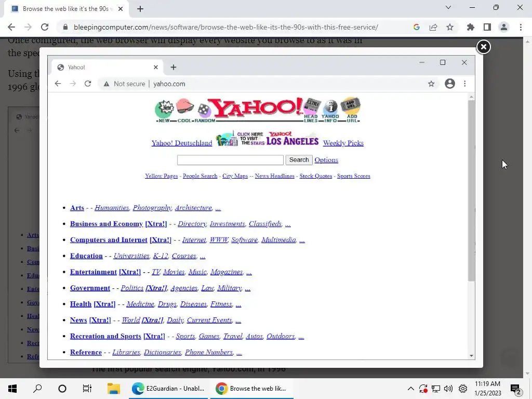Show hidden system tray icons
Screen dimensions: 532x399
click(x=410, y=389)
